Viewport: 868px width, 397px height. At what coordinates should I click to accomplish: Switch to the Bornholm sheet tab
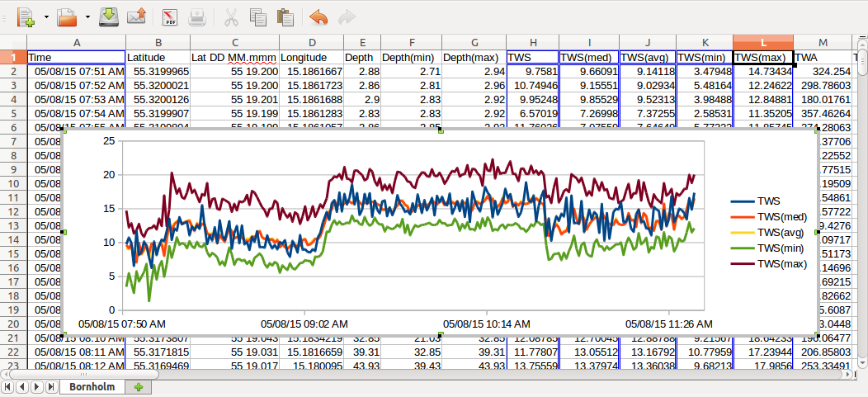(x=92, y=386)
